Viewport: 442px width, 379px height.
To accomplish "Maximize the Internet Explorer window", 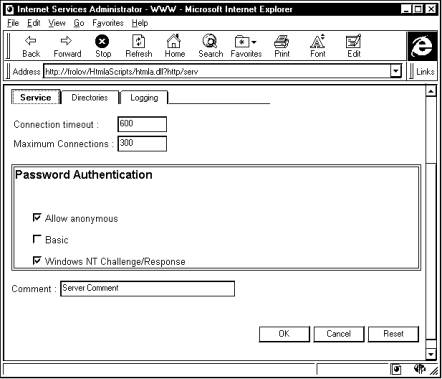I will point(418,9).
